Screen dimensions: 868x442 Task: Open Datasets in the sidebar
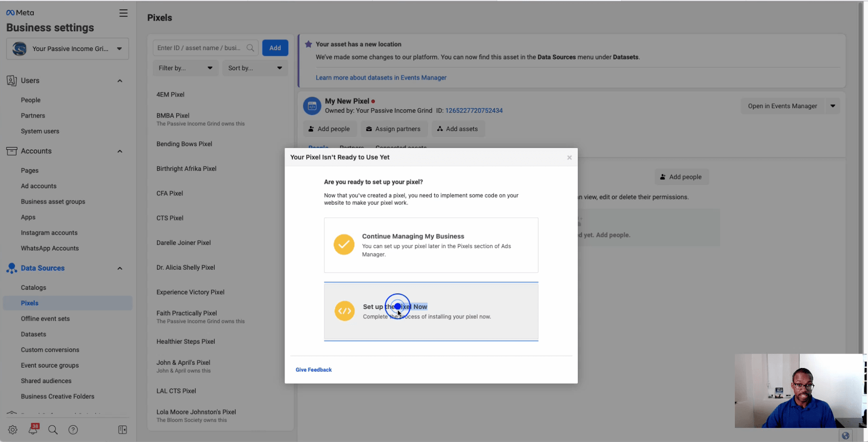point(33,334)
